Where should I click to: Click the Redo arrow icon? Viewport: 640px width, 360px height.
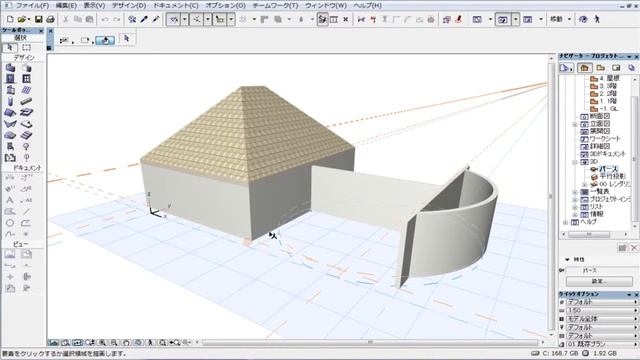[117, 19]
